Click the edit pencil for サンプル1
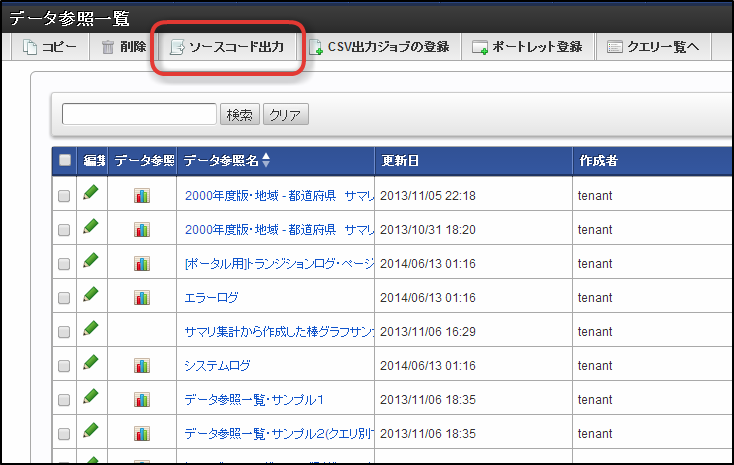This screenshot has height=465, width=734. (91, 397)
